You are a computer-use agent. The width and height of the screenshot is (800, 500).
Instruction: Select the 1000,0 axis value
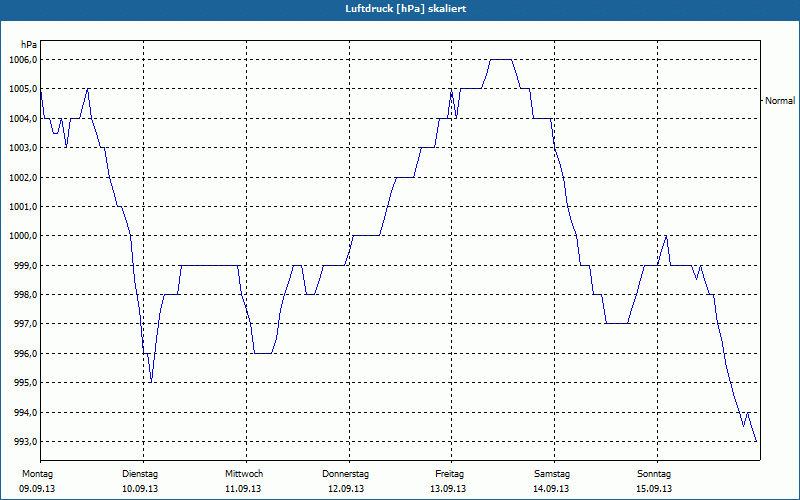coord(23,236)
